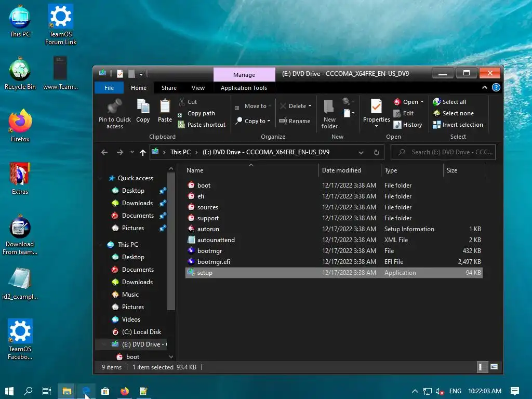The width and height of the screenshot is (532, 399).
Task: Select the sources folder row
Action: (x=334, y=207)
